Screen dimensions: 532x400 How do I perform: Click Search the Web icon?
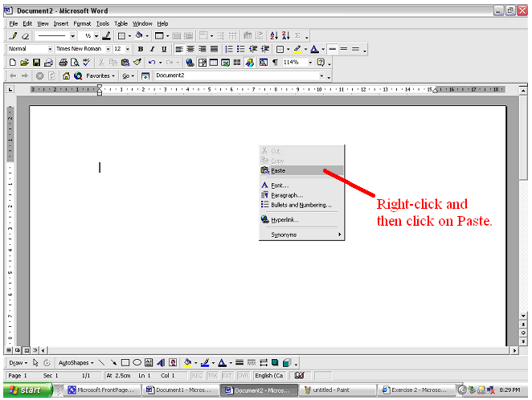78,76
